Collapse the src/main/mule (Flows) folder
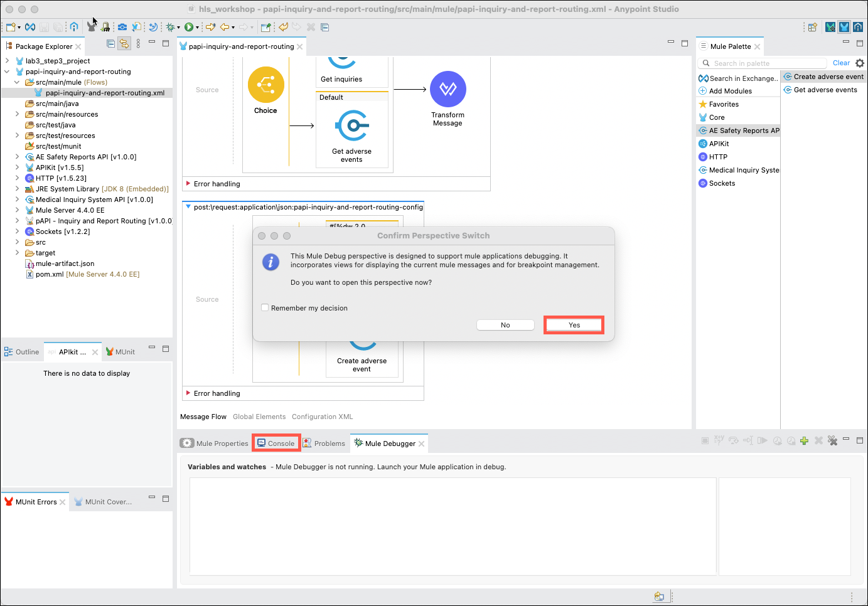 (x=17, y=82)
